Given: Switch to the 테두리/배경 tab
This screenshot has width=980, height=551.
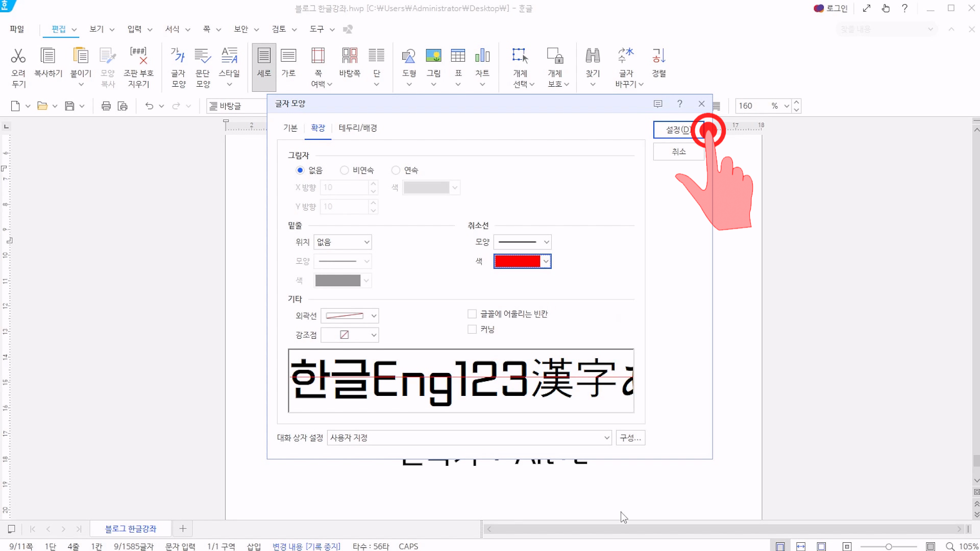Looking at the screenshot, I should pos(358,128).
